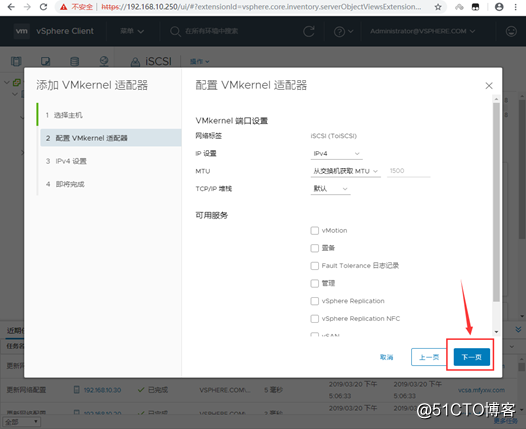Click the search magnifier icon in the vSphere header
The width and height of the screenshot is (526, 429).
[175, 32]
